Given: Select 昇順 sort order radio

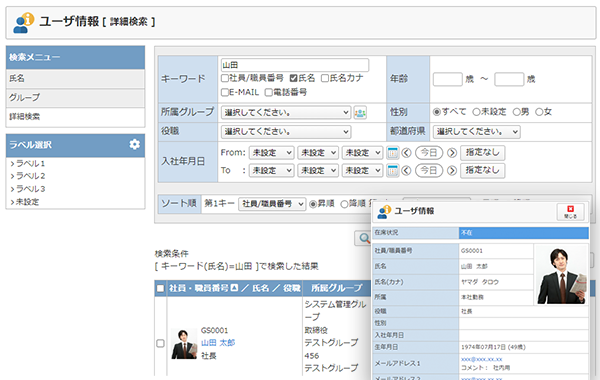Looking at the screenshot, I should click(x=313, y=204).
